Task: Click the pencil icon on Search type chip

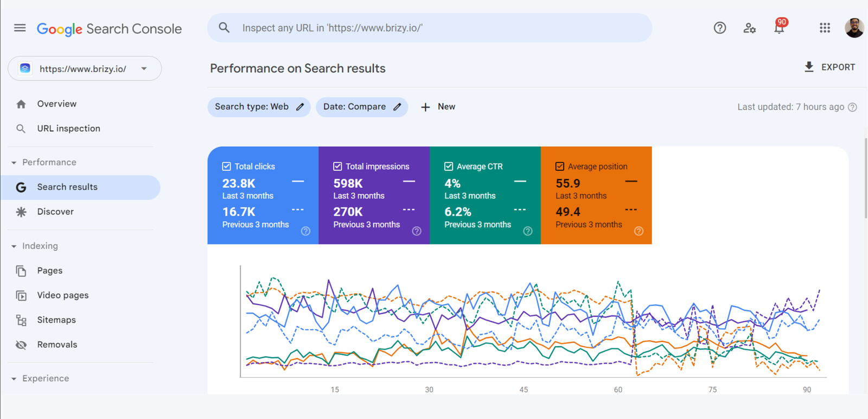Action: click(x=300, y=107)
